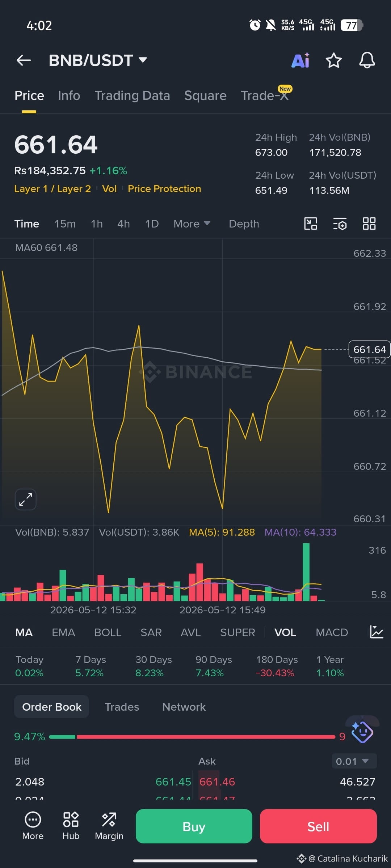Tap the red Sell button

coord(318,826)
